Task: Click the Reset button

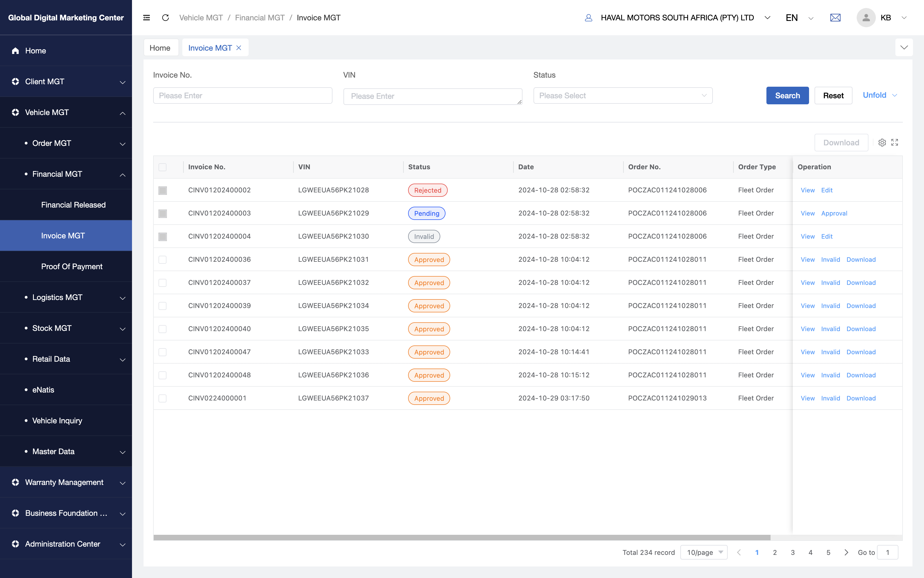Action: [x=833, y=96]
